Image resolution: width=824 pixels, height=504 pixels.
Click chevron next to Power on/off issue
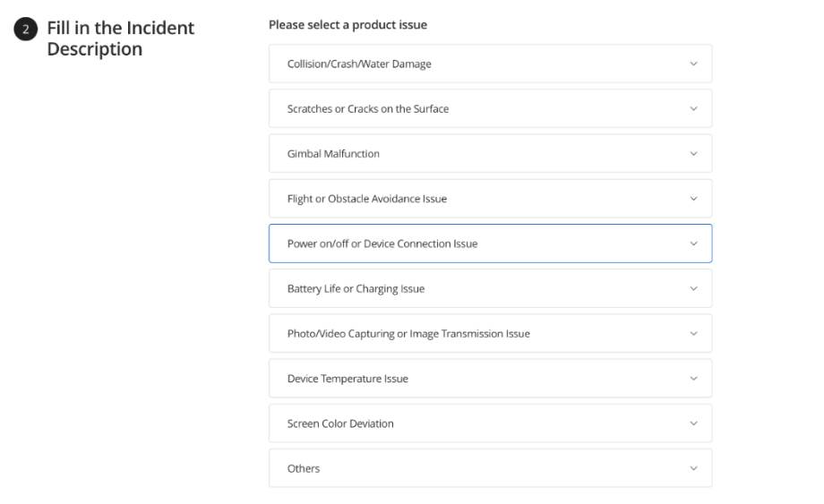(693, 243)
